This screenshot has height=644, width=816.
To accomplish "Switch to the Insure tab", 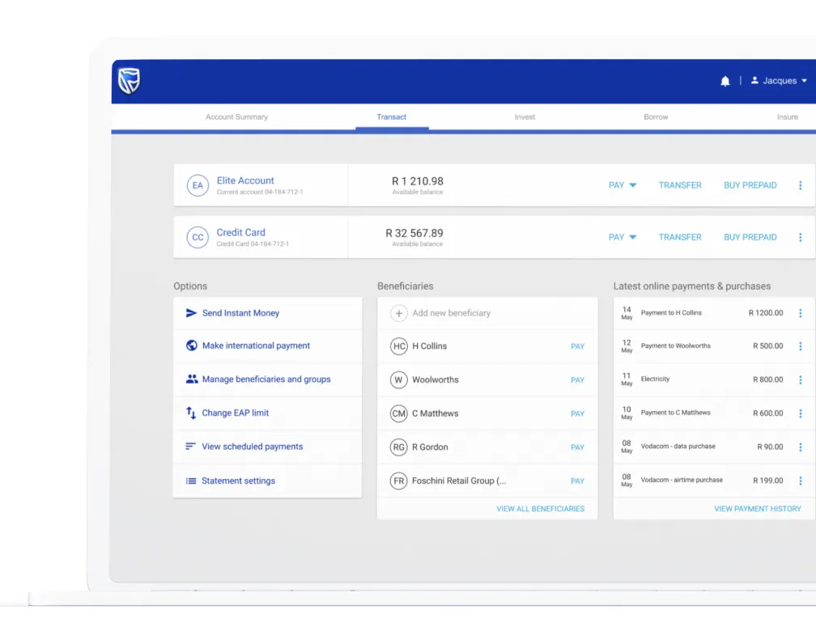I will [x=788, y=117].
